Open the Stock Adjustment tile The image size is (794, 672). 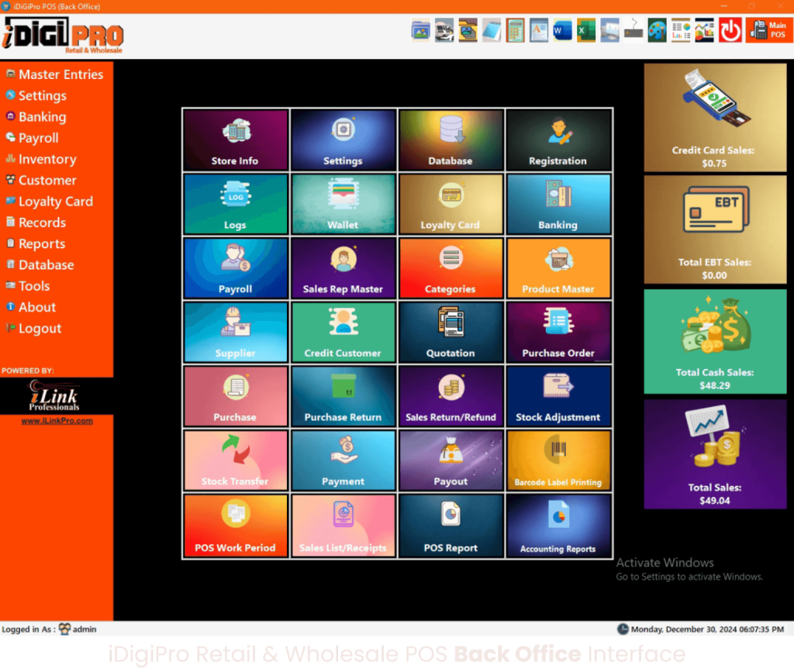(x=558, y=397)
